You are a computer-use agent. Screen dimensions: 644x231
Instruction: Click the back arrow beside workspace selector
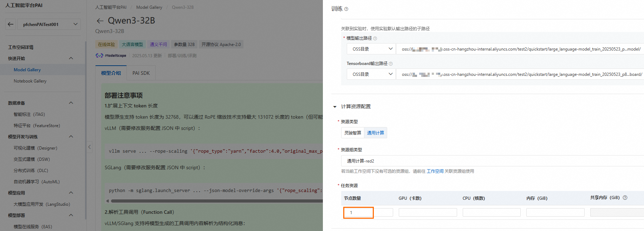tap(11, 24)
